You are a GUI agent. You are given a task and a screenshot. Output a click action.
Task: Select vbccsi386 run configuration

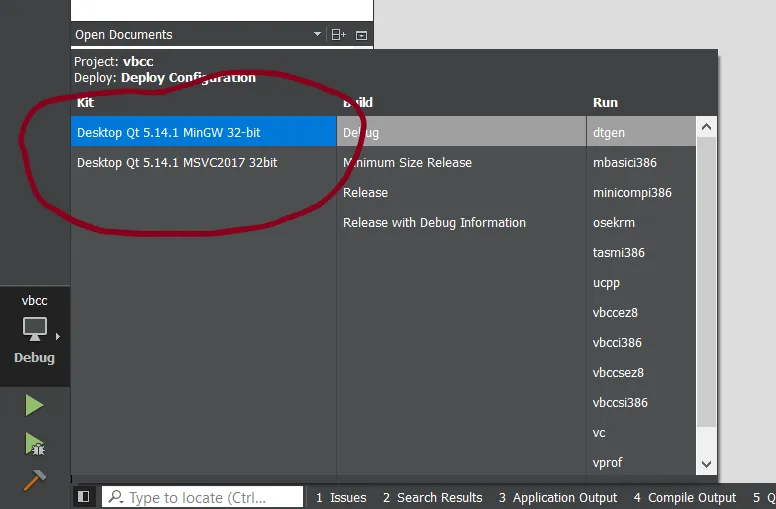(641, 403)
